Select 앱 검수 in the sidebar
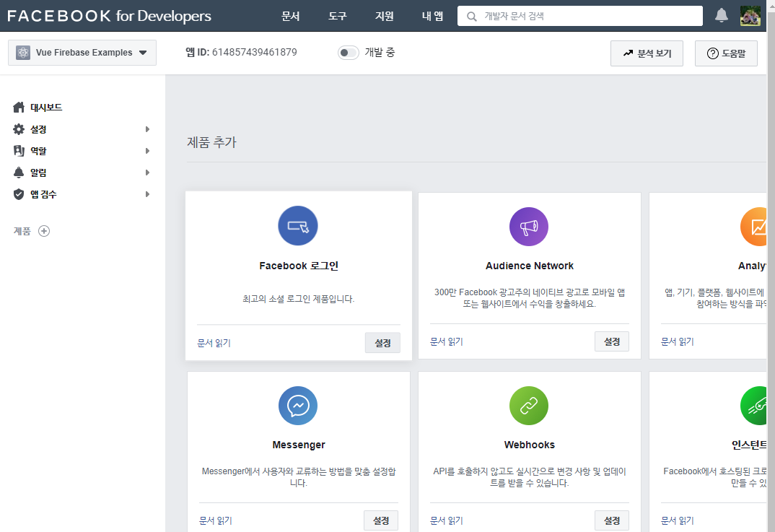 (43, 194)
